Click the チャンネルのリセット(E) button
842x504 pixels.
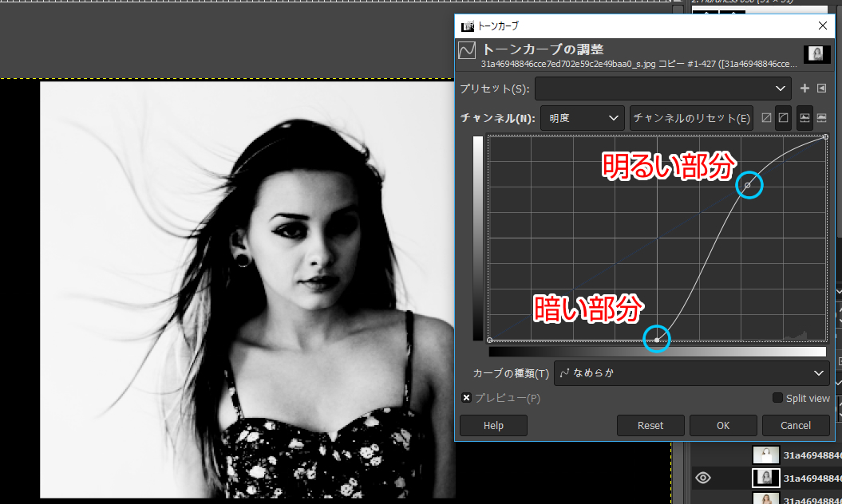click(x=691, y=118)
